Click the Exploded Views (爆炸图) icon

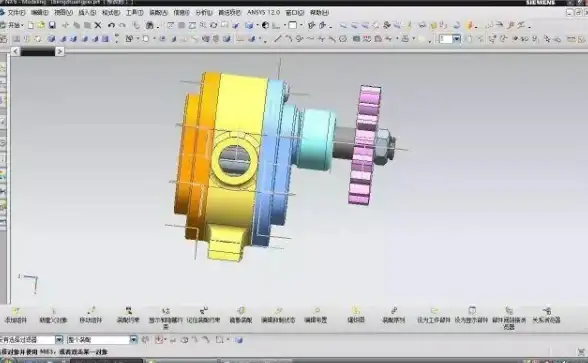pyautogui.click(x=356, y=315)
